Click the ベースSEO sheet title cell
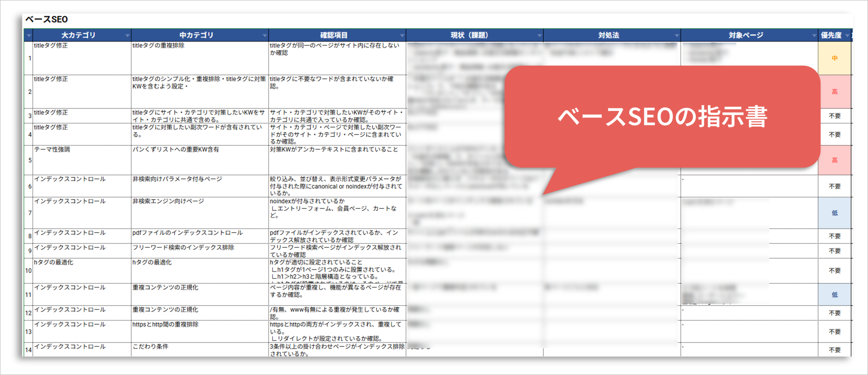Viewport: 868px width, 375px height. pos(47,20)
